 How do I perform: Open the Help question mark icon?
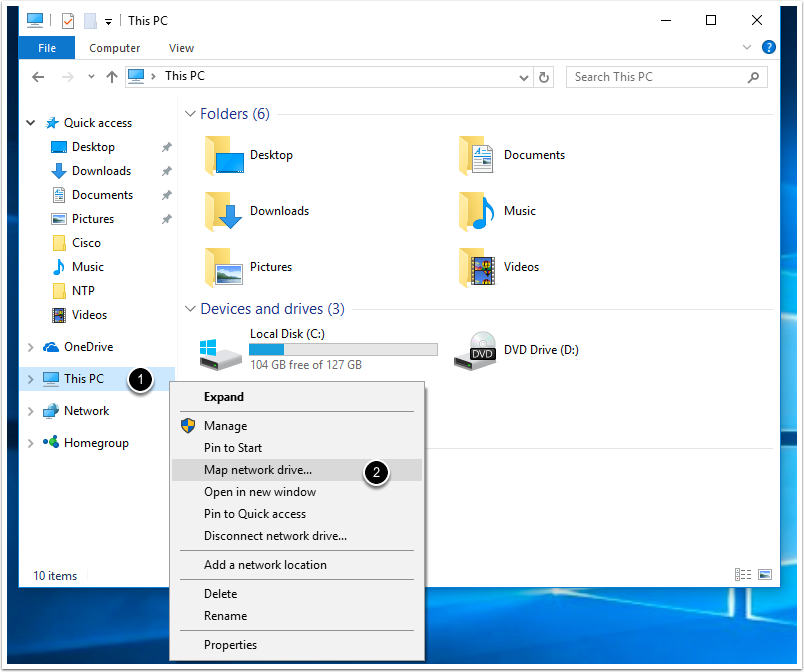pos(768,47)
